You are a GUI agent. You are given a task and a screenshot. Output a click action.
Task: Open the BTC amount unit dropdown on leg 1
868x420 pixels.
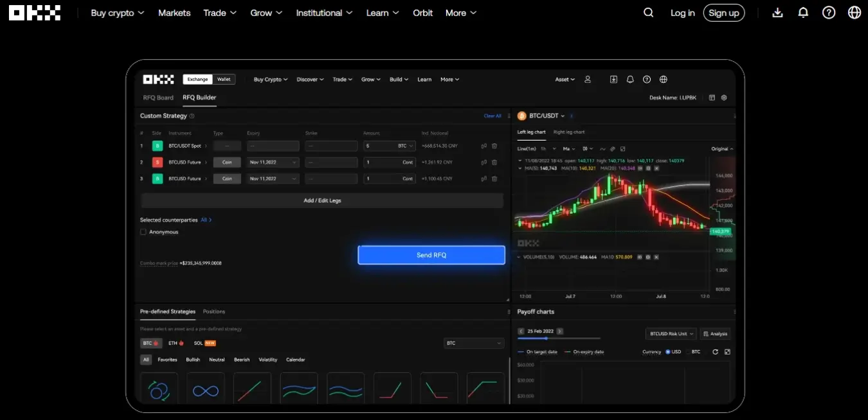(x=406, y=146)
